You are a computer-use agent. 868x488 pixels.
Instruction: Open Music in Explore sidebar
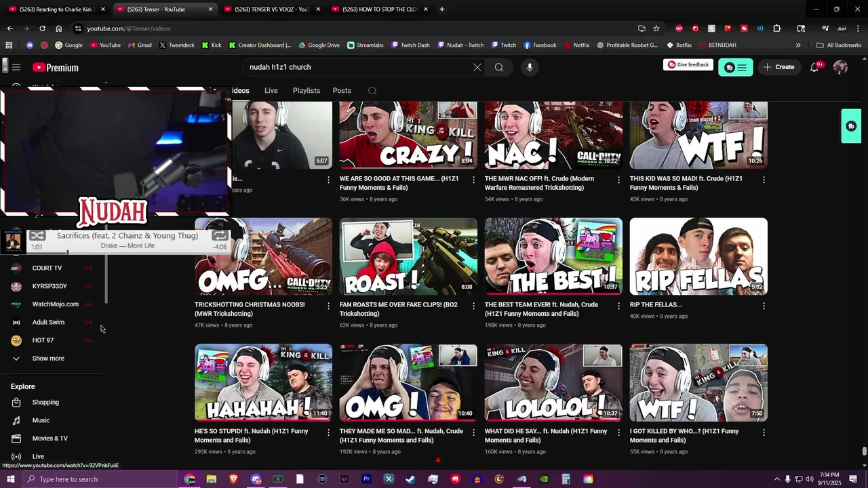pyautogui.click(x=41, y=420)
